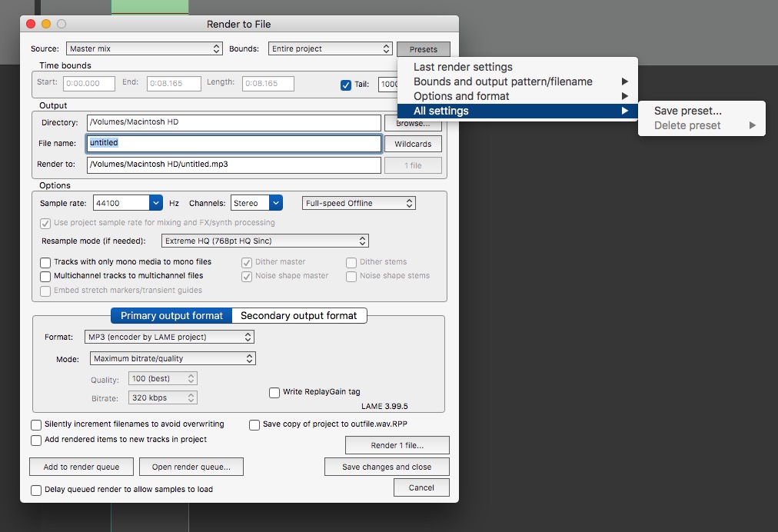Screen dimensions: 778x532
Task: Check Add rendered items to new tracks
Action: pyautogui.click(x=36, y=441)
